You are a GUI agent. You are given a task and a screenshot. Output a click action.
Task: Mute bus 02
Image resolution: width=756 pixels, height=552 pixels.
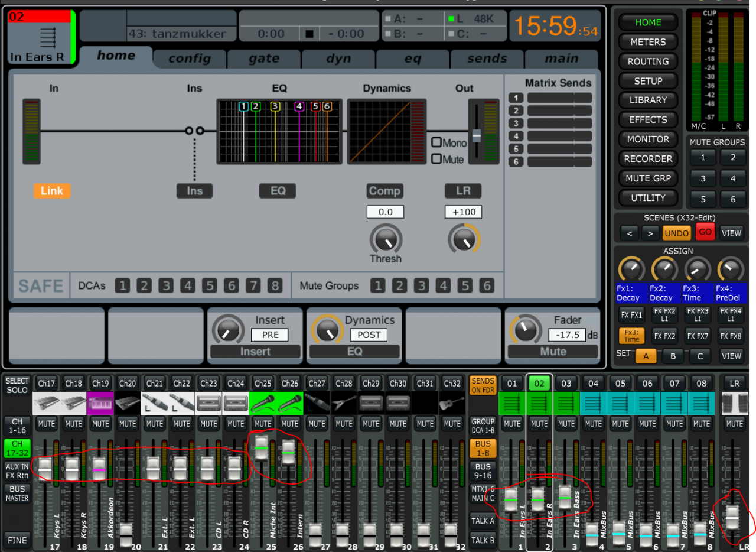[x=539, y=423]
